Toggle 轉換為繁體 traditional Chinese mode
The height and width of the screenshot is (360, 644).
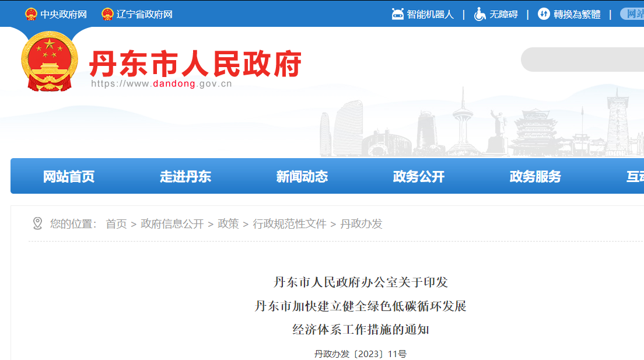tap(577, 14)
